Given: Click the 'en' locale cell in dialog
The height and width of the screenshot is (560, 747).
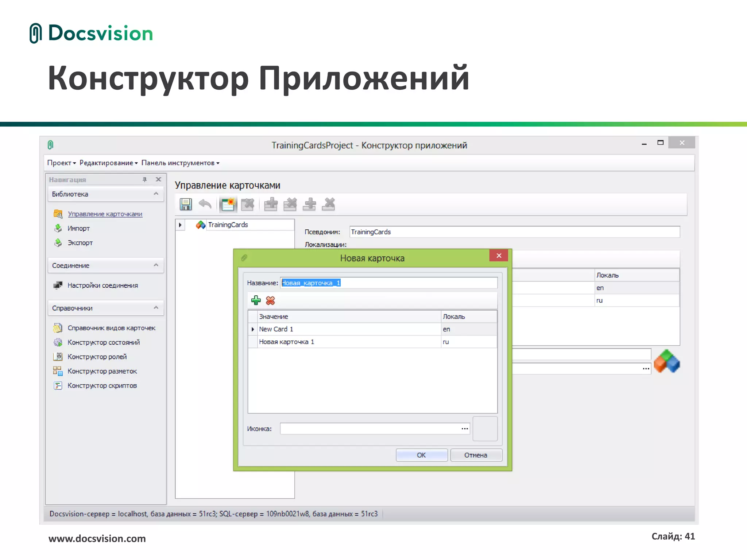Looking at the screenshot, I should (x=469, y=329).
